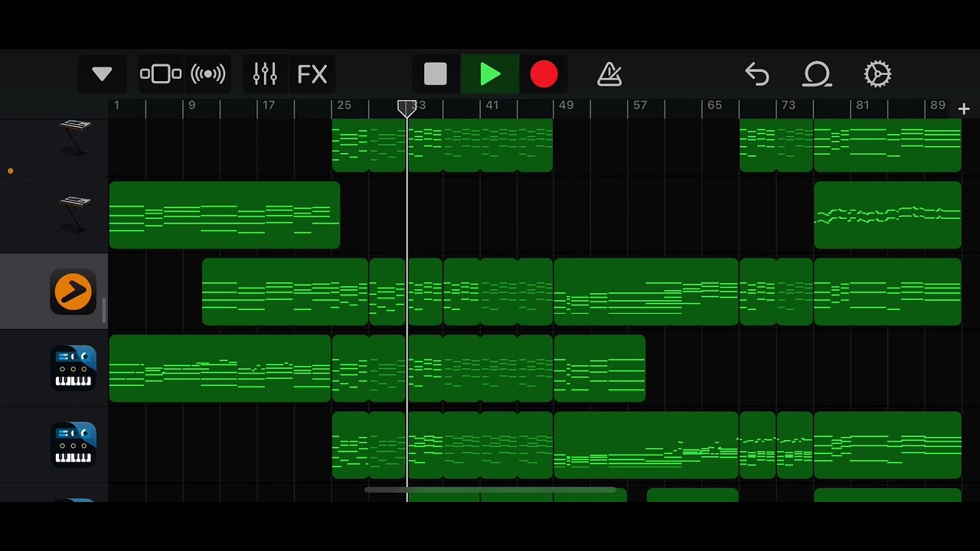Open the Loop Browser icon
980x551 pixels.
pyautogui.click(x=817, y=74)
